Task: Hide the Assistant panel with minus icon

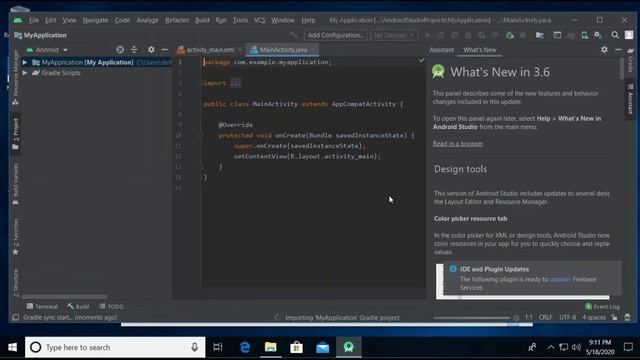Action: pyautogui.click(x=618, y=49)
